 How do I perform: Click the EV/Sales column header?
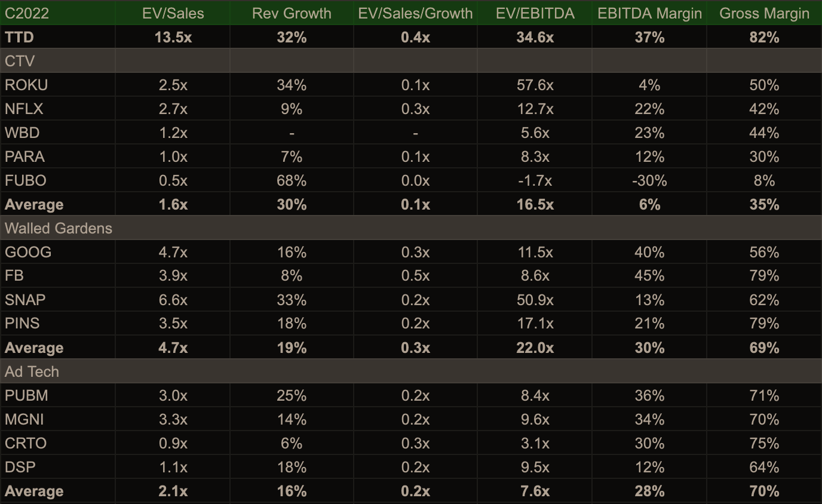coord(173,14)
